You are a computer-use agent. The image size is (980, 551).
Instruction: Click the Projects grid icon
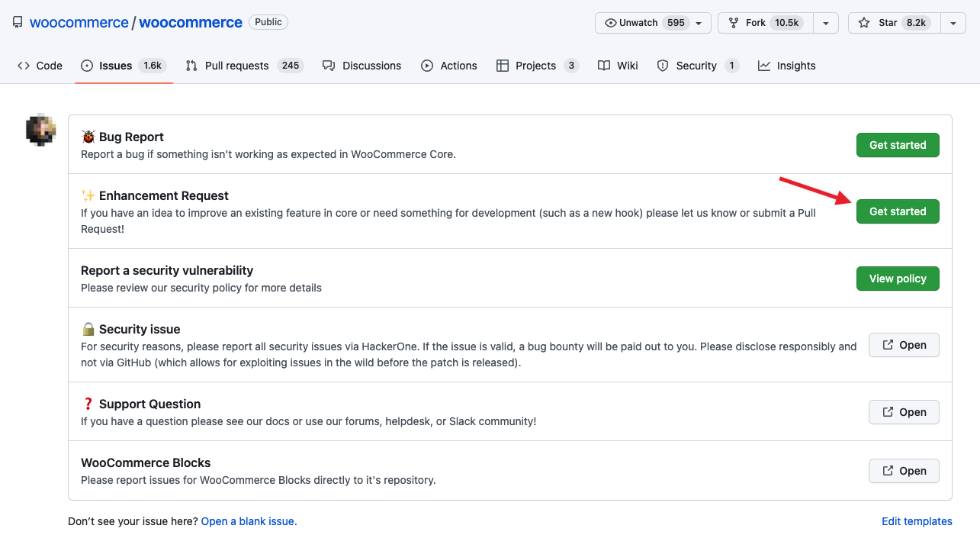(503, 66)
